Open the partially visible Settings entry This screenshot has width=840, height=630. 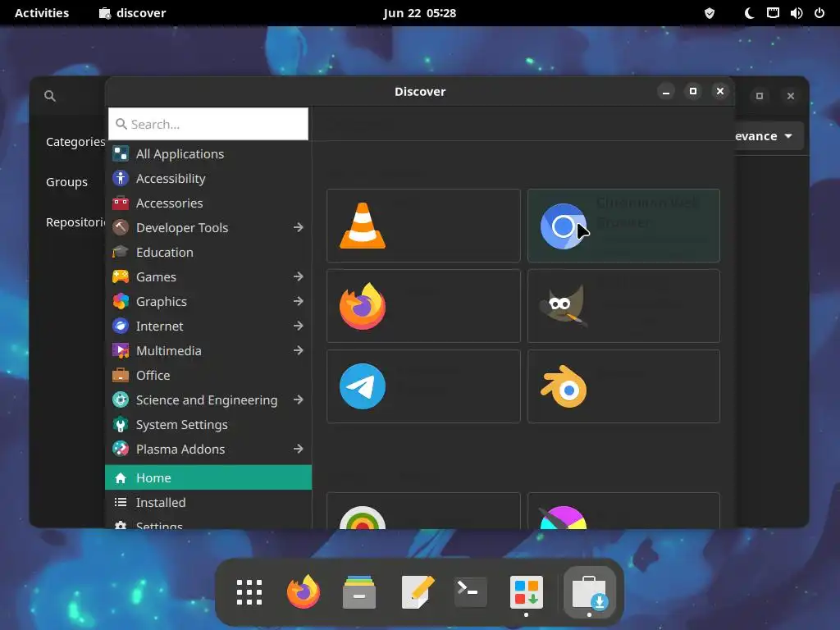click(x=208, y=524)
